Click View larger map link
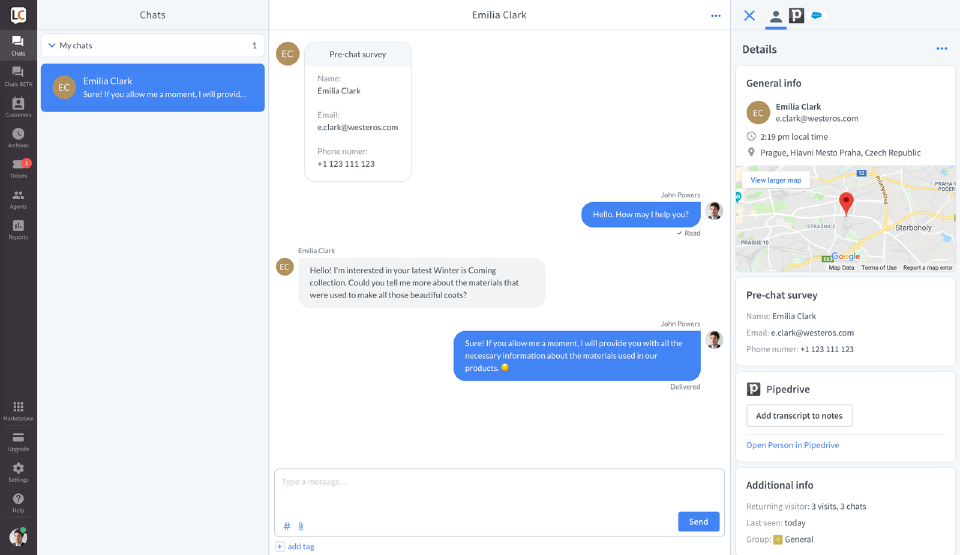This screenshot has height=555, width=960. [x=776, y=180]
